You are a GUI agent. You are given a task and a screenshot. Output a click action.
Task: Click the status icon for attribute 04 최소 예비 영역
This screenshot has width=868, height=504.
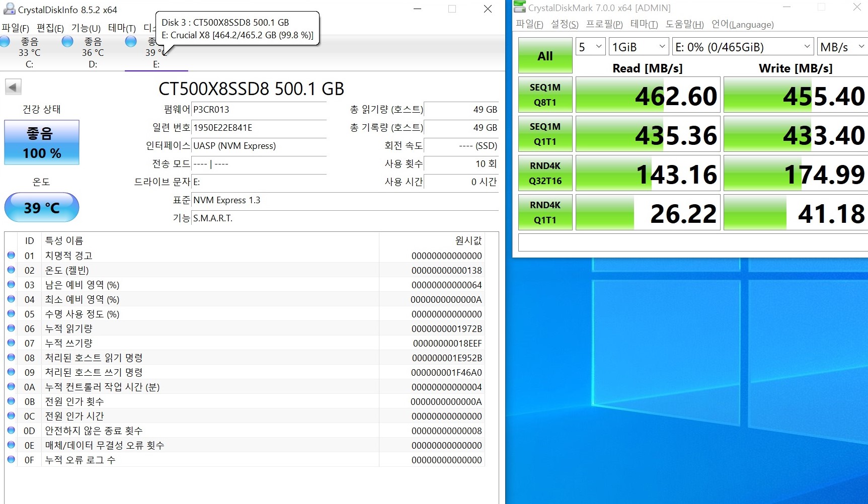coord(11,299)
